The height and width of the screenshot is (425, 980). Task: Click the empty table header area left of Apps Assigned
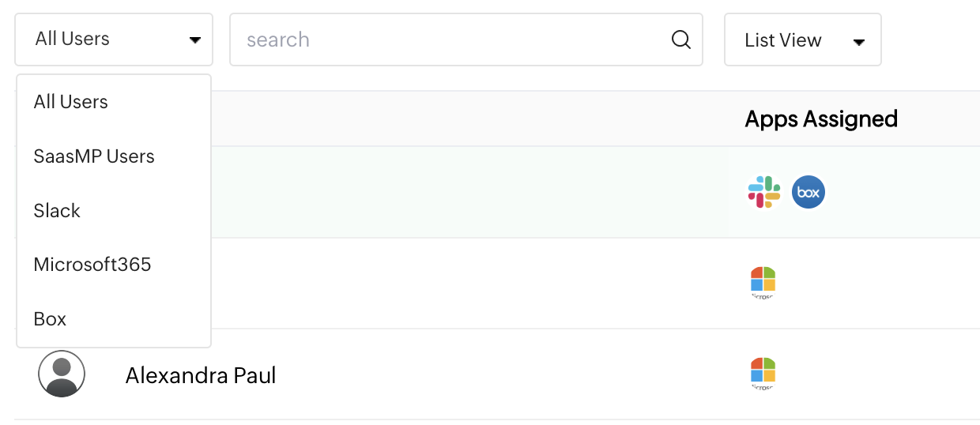[x=474, y=119]
